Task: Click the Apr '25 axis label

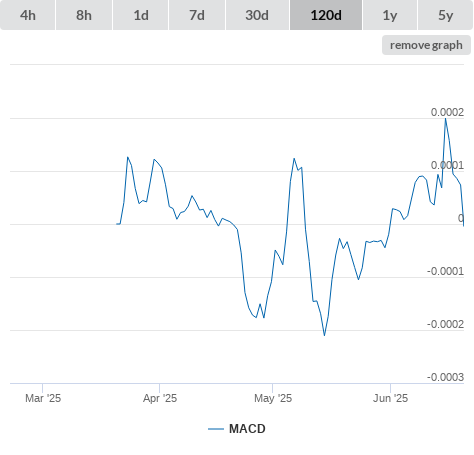Action: [160, 398]
